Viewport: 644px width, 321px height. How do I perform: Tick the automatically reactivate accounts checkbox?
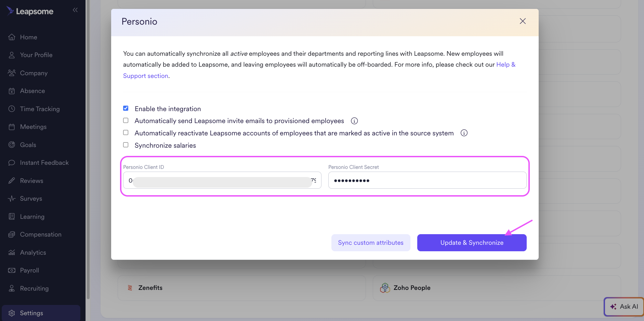coord(126,133)
